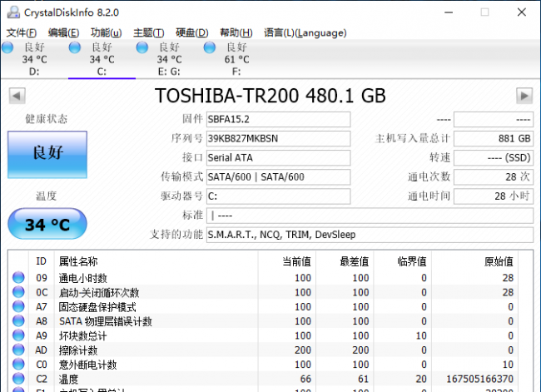Select the D: drive status tab
Viewport: 541px width, 392px height.
[34, 59]
